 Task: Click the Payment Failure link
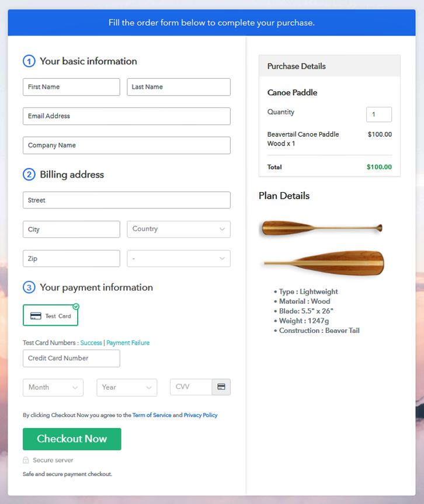(x=128, y=343)
